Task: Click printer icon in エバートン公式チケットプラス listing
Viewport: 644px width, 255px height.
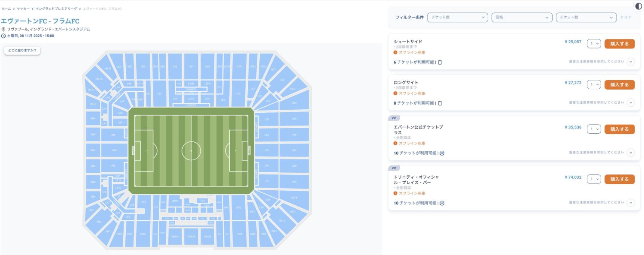Action: pyautogui.click(x=442, y=153)
